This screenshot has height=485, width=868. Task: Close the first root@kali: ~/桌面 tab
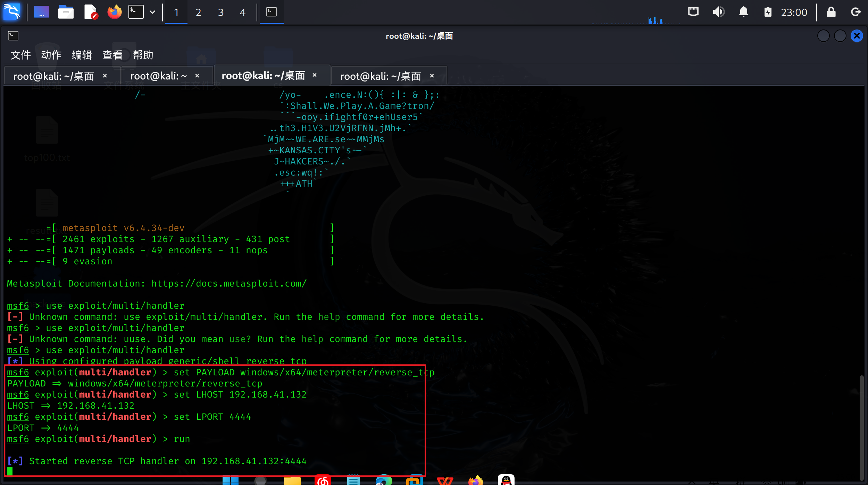(x=105, y=76)
